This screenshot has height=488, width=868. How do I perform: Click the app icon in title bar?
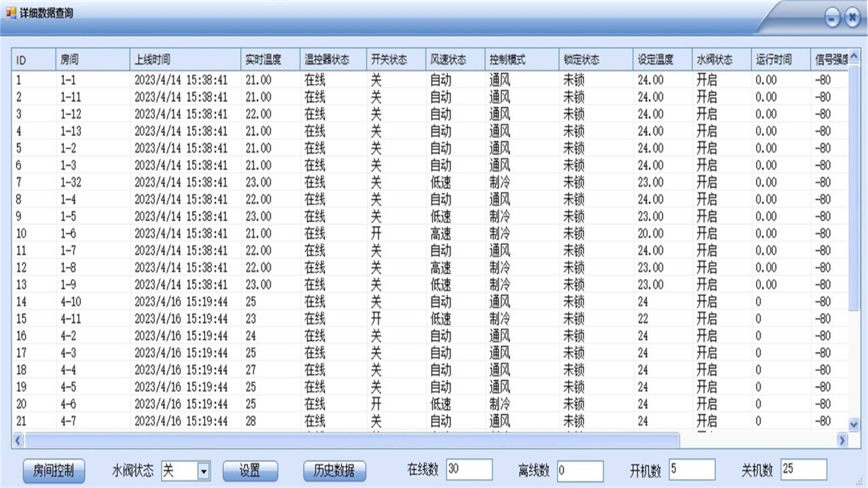[11, 13]
